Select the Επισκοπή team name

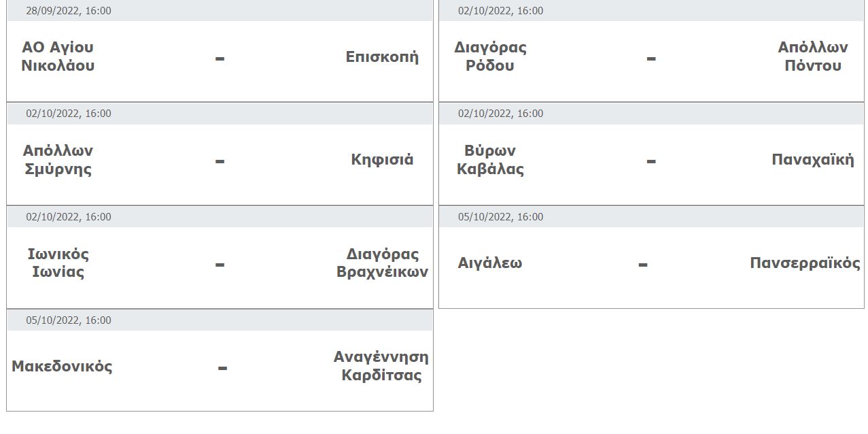[x=382, y=56]
